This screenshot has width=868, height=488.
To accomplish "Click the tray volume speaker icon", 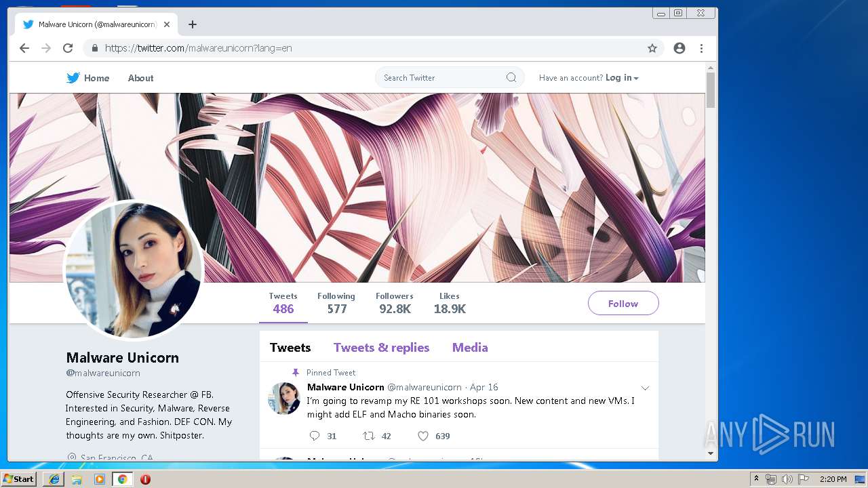I will pos(787,479).
